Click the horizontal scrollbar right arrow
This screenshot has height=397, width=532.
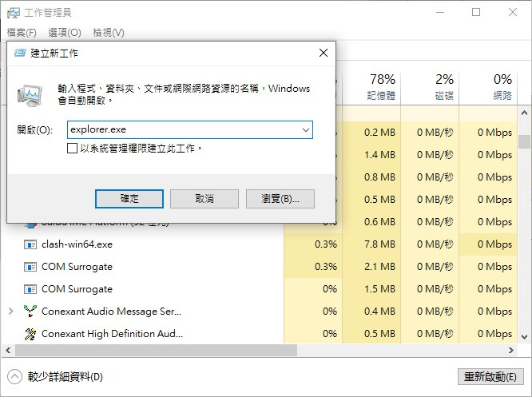pyautogui.click(x=511, y=351)
